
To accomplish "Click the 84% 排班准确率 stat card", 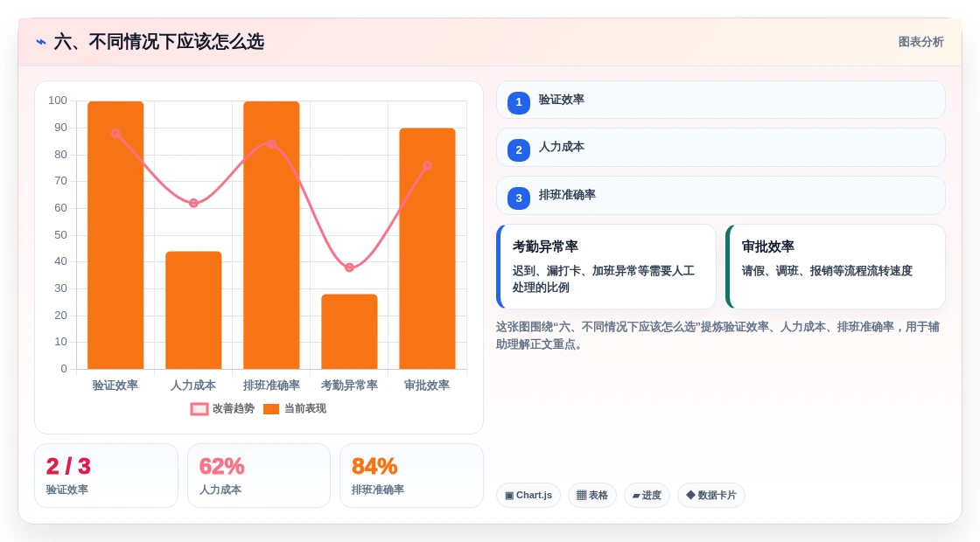I will click(411, 476).
